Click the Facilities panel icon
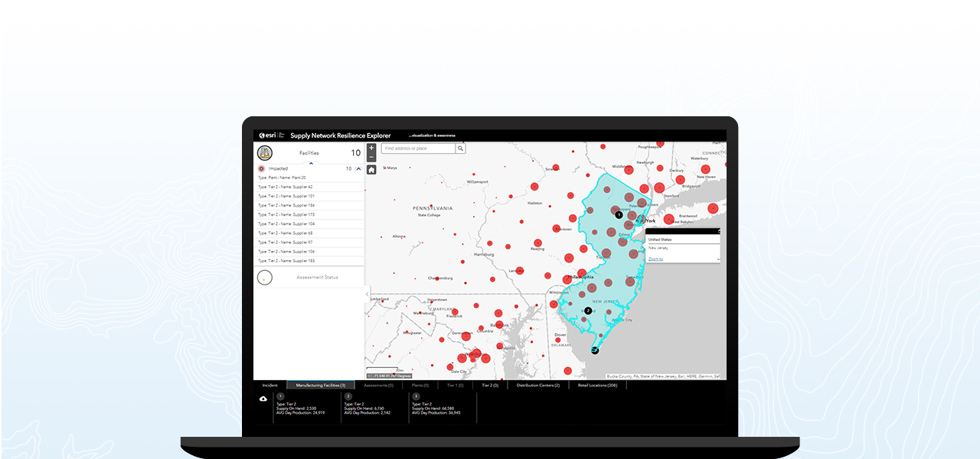 click(x=265, y=153)
